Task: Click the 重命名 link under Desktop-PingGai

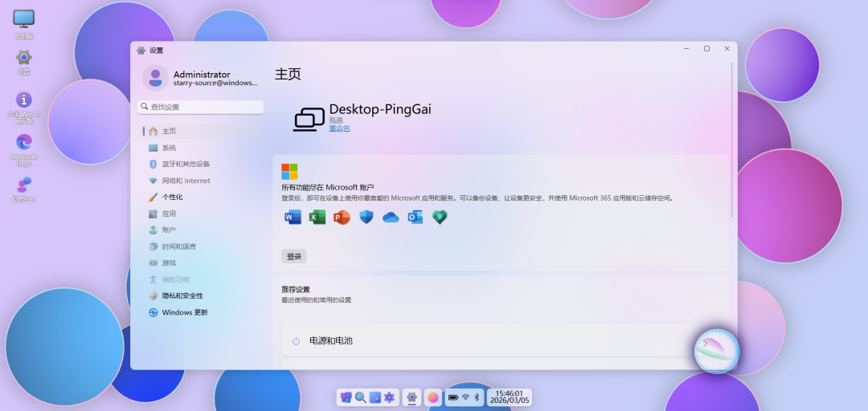Action: pos(339,128)
